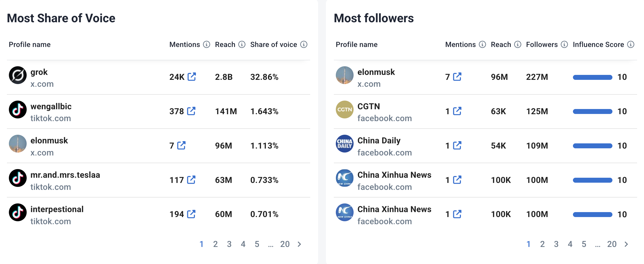
Task: Jump to page 20 in Share of Voice
Action: point(285,244)
